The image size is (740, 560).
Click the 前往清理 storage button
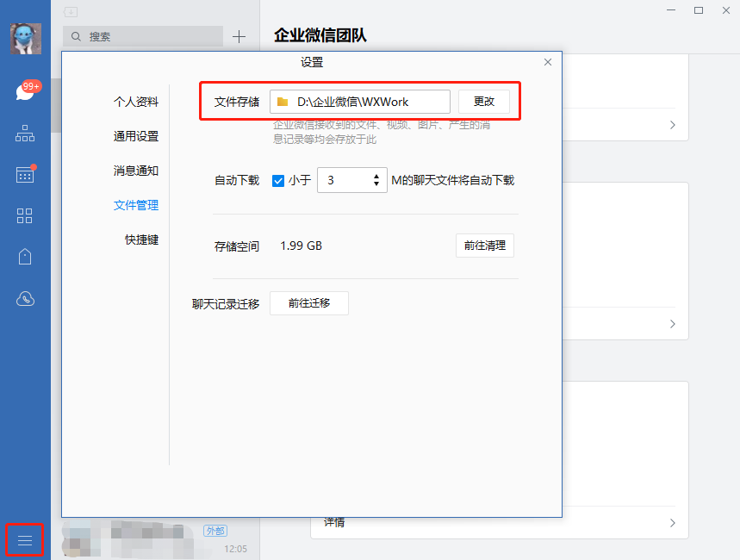click(x=484, y=246)
